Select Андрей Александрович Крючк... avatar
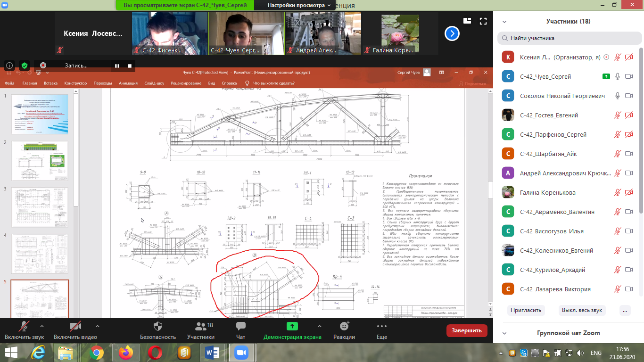This screenshot has width=644, height=362. [508, 173]
